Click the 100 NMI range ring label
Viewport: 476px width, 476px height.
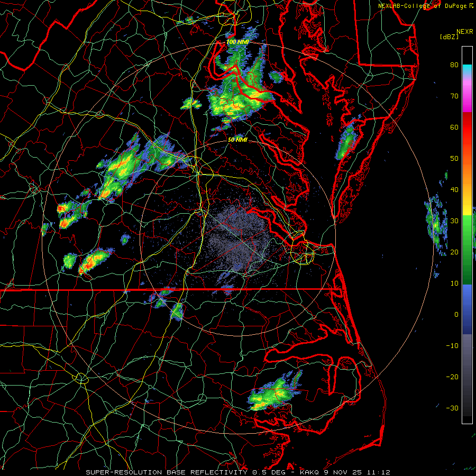click(x=237, y=42)
